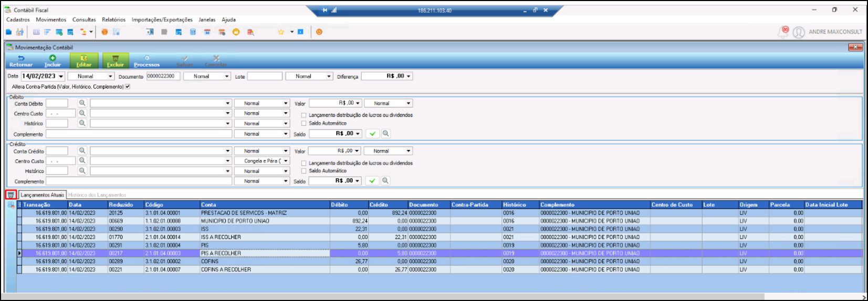Click the blue folder icon in the main toolbar
Image resolution: width=868 pixels, height=301 pixels.
click(x=8, y=32)
